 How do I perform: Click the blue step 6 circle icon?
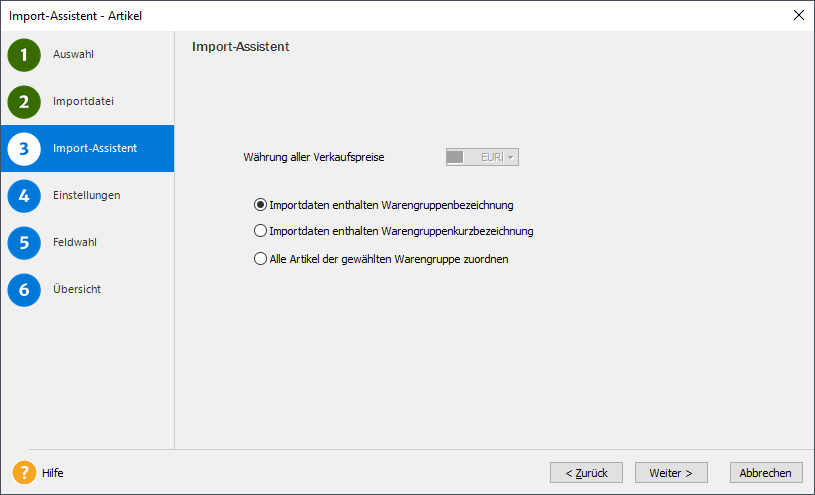point(24,289)
